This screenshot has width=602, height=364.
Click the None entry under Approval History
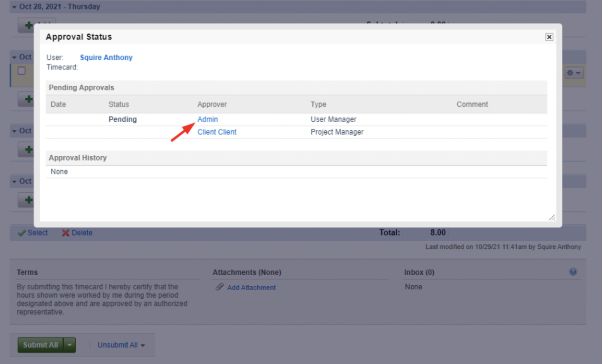(x=59, y=172)
